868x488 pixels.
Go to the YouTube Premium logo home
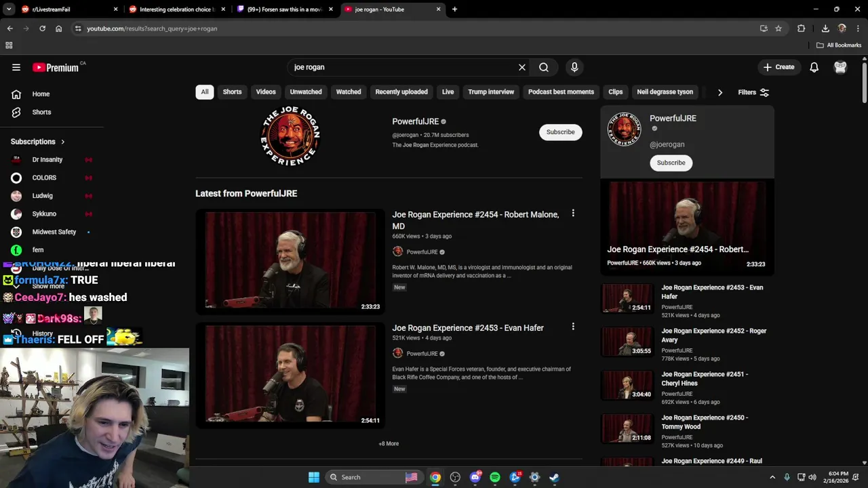coord(56,67)
